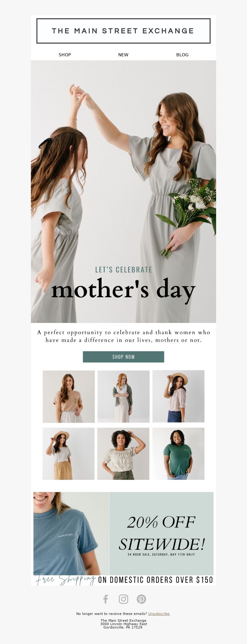Click the 20% OFF SITEWIDE banner
The width and height of the screenshot is (247, 644).
click(161, 534)
